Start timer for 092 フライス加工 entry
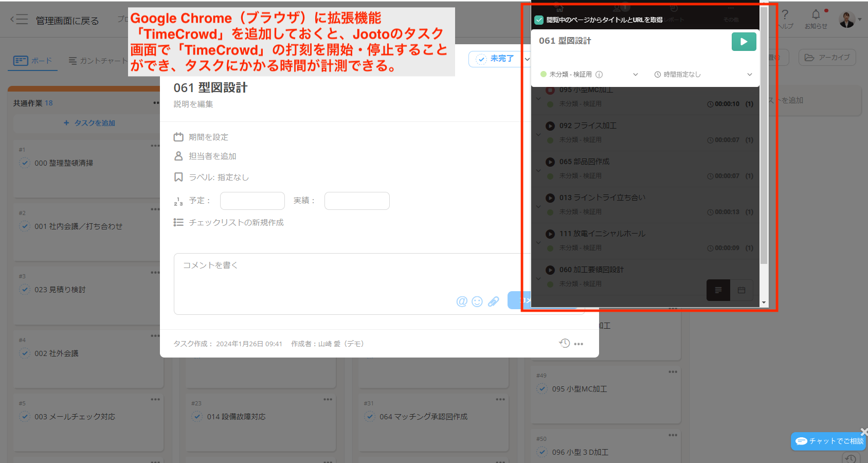The height and width of the screenshot is (463, 868). coord(550,126)
